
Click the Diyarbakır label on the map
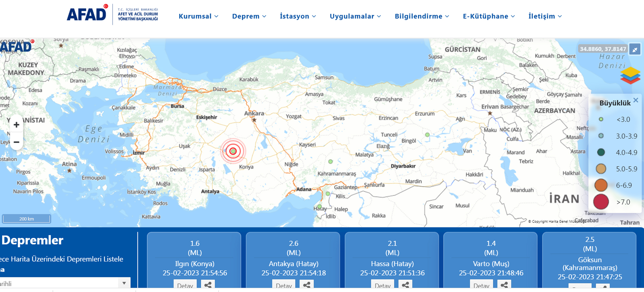(403, 166)
